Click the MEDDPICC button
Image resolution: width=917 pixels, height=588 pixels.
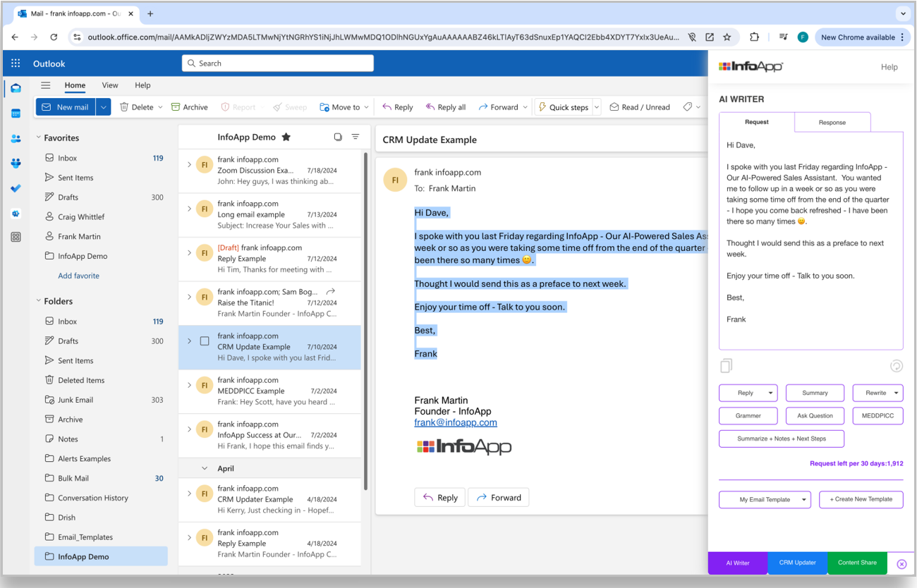pyautogui.click(x=877, y=416)
